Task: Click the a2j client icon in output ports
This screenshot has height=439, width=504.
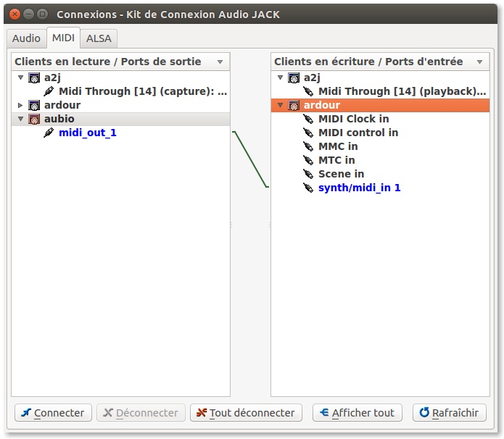Action: [34, 78]
